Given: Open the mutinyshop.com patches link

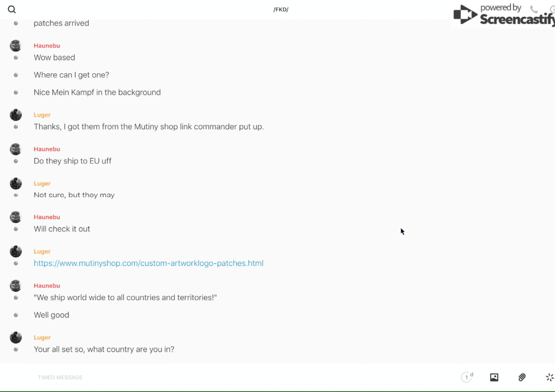Looking at the screenshot, I should [149, 263].
